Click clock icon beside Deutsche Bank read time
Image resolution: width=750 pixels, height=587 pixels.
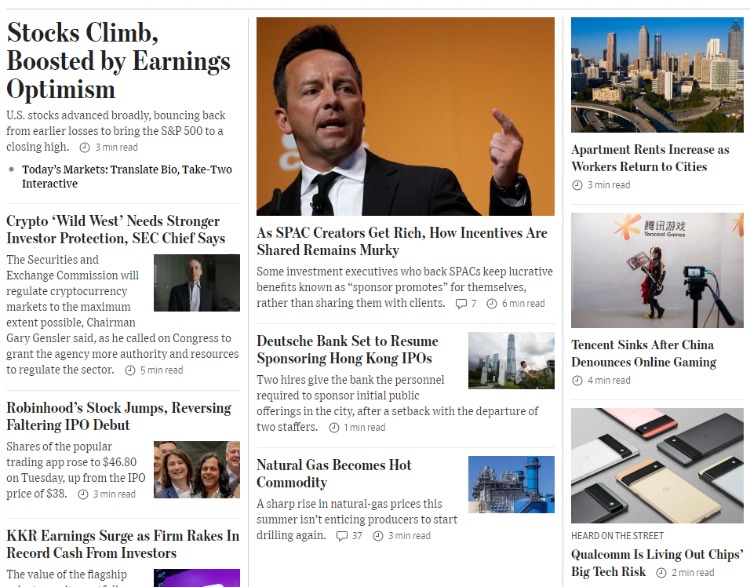(x=334, y=428)
